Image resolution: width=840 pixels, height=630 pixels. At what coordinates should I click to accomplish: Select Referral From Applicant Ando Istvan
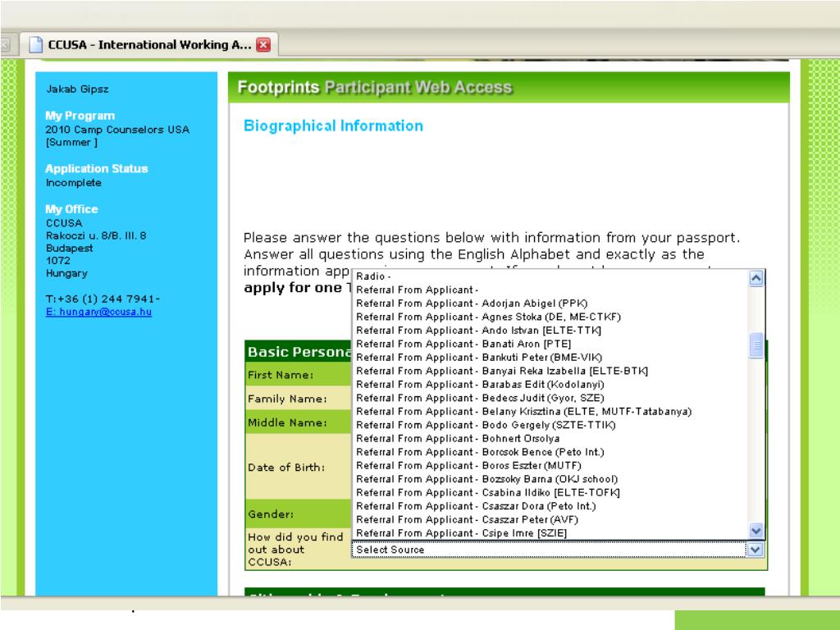(550, 331)
